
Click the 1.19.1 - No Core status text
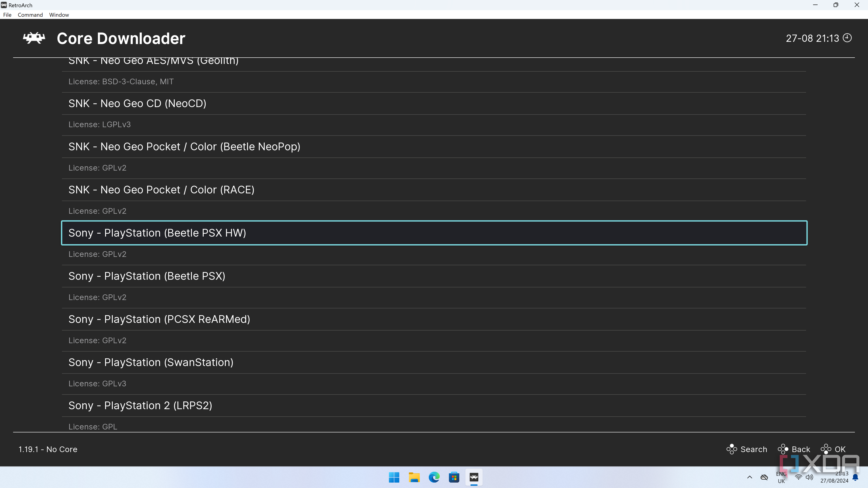click(x=48, y=449)
